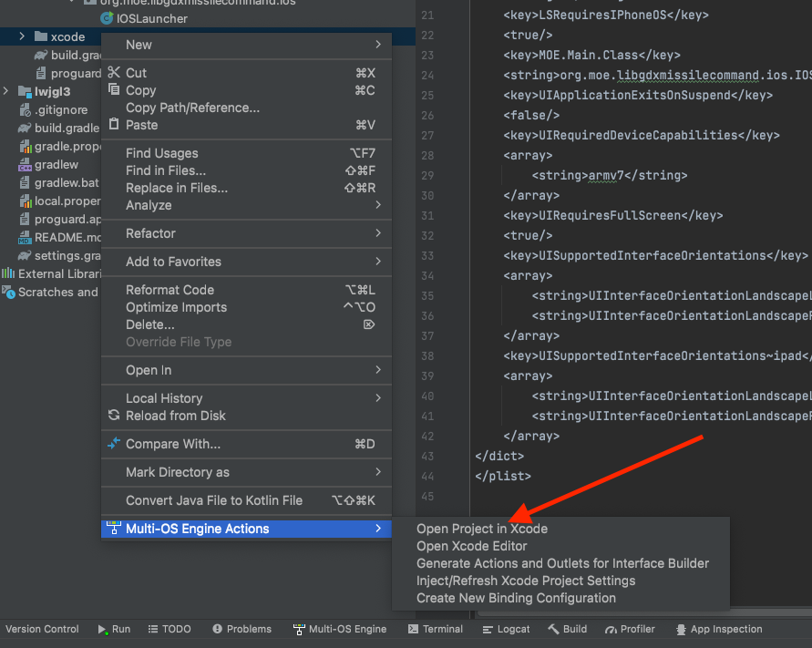Open the Version Control tool window
Screen dimensions: 812x648
point(42,630)
